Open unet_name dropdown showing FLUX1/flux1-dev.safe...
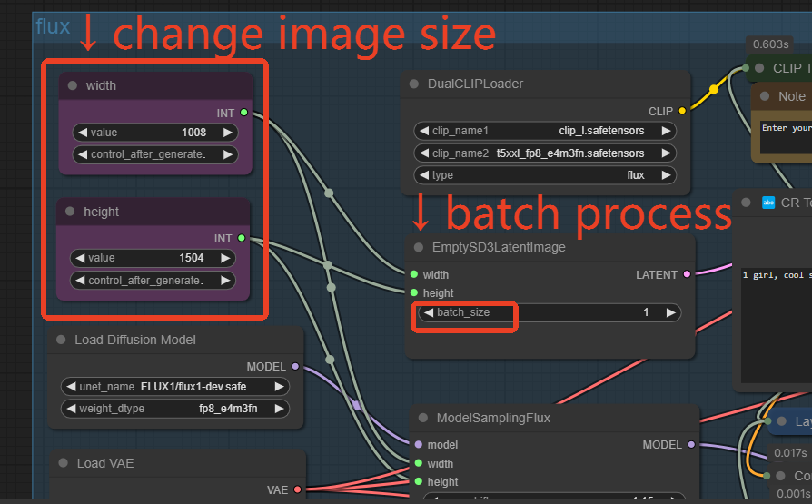The height and width of the screenshot is (504, 812). click(x=175, y=387)
